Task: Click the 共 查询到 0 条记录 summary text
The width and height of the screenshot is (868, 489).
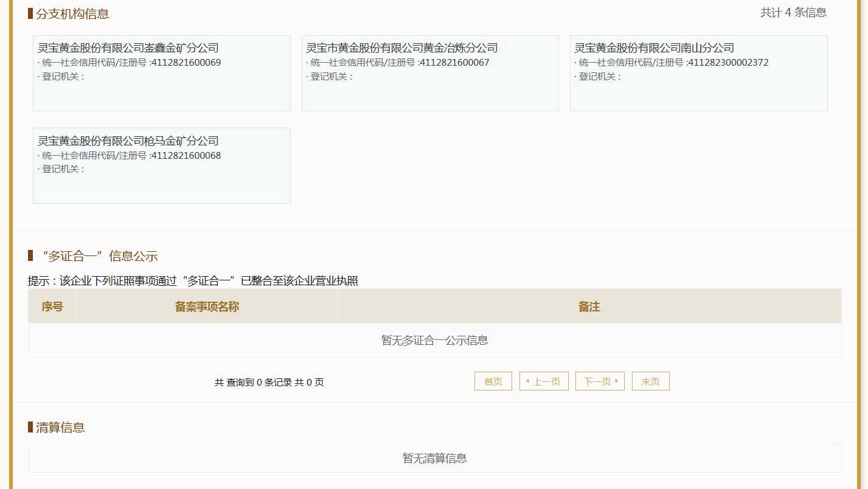Action: [x=269, y=383]
